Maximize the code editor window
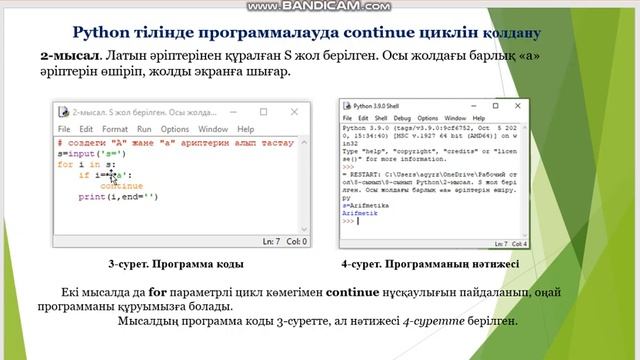This screenshot has height=360, width=640. coord(264,112)
